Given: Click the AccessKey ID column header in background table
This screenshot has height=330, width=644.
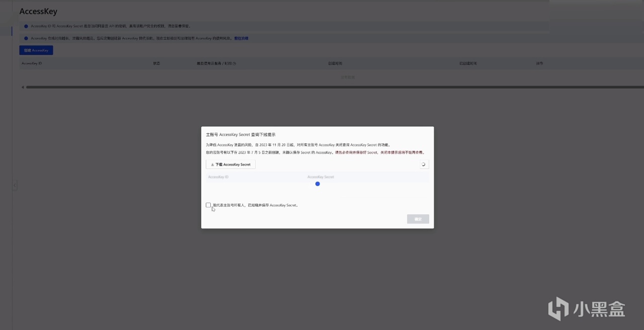Looking at the screenshot, I should point(32,63).
